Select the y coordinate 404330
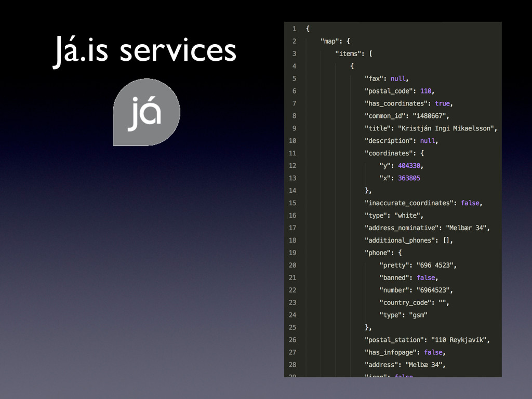Viewport: 532px width, 399px height. (409, 166)
